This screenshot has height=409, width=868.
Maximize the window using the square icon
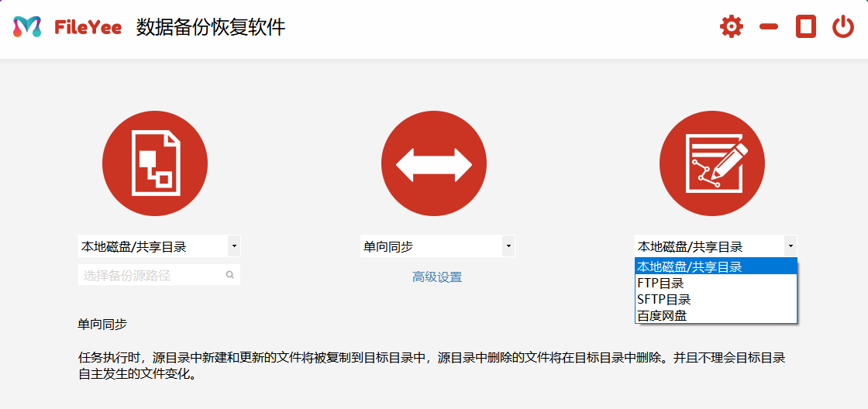point(806,27)
